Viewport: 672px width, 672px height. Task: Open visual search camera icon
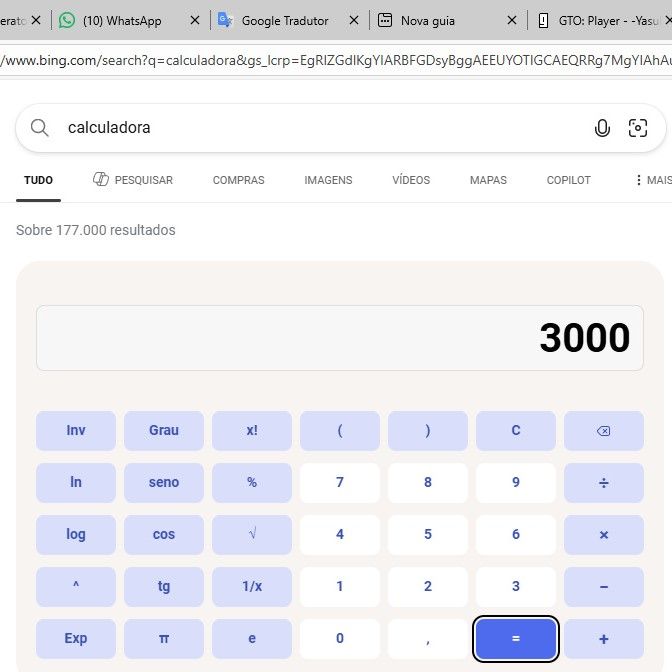[638, 128]
